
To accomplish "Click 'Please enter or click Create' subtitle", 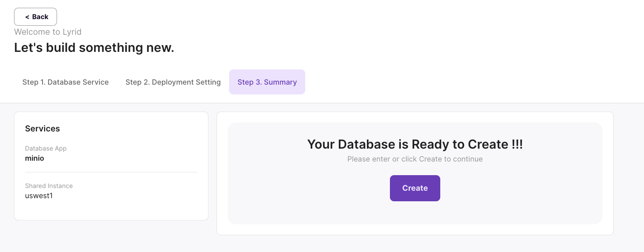I will tap(415, 159).
